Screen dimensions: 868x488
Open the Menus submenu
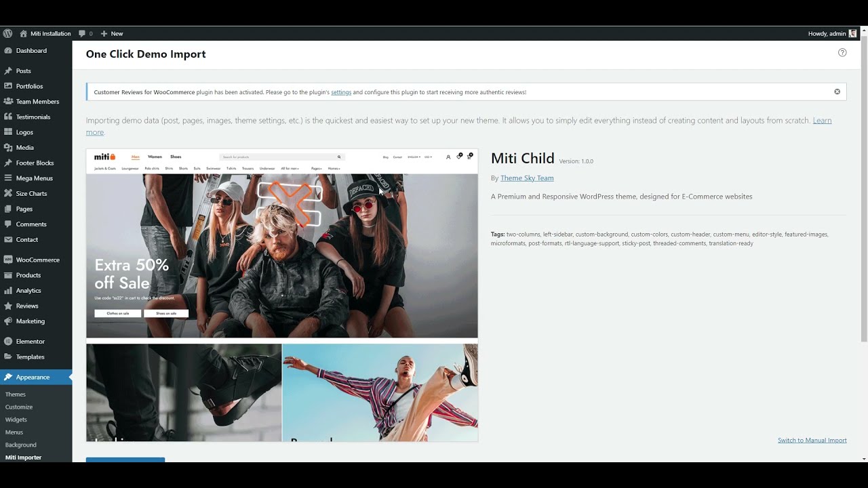(x=14, y=432)
